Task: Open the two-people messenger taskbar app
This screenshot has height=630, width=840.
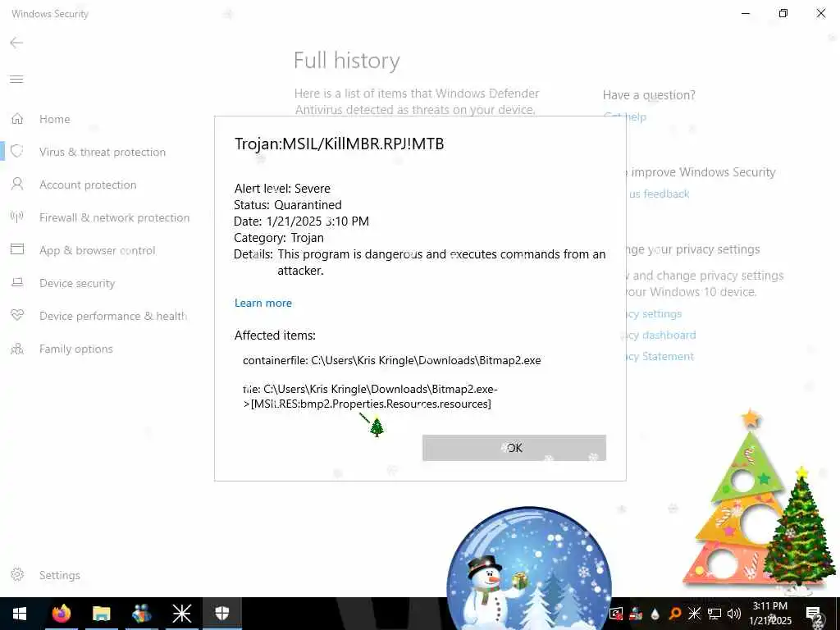Action: (141, 614)
